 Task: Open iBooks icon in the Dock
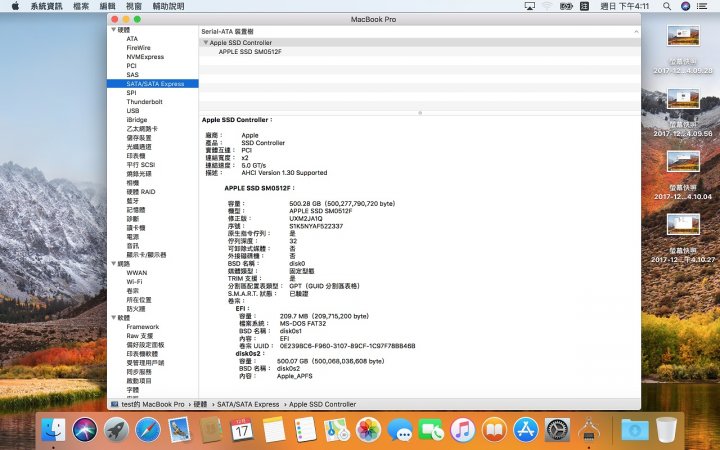[x=494, y=430]
